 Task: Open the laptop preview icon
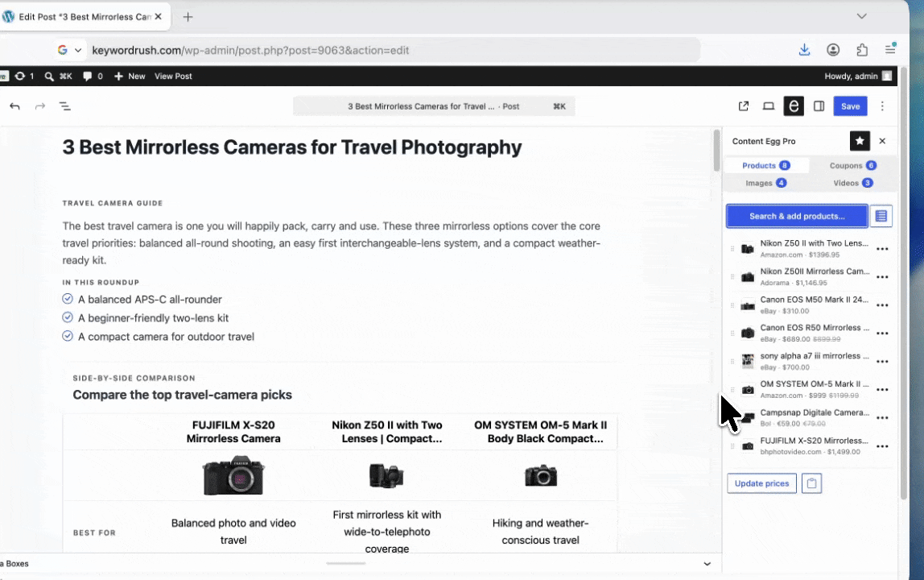pos(769,106)
